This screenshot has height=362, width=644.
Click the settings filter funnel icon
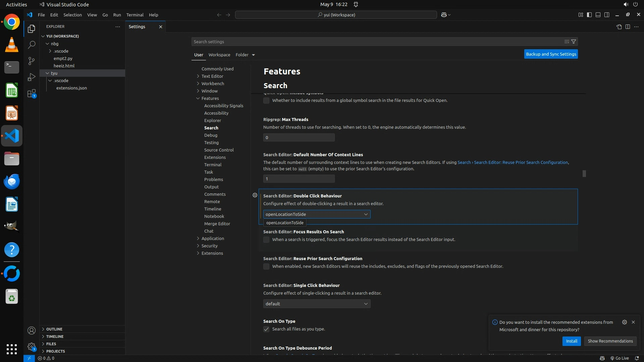click(x=574, y=42)
